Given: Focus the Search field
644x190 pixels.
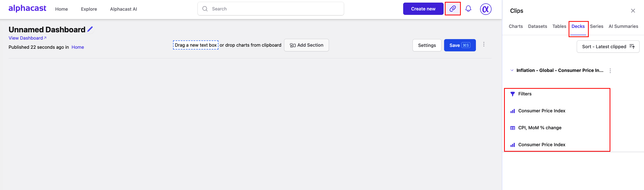Looking at the screenshot, I should 271,9.
